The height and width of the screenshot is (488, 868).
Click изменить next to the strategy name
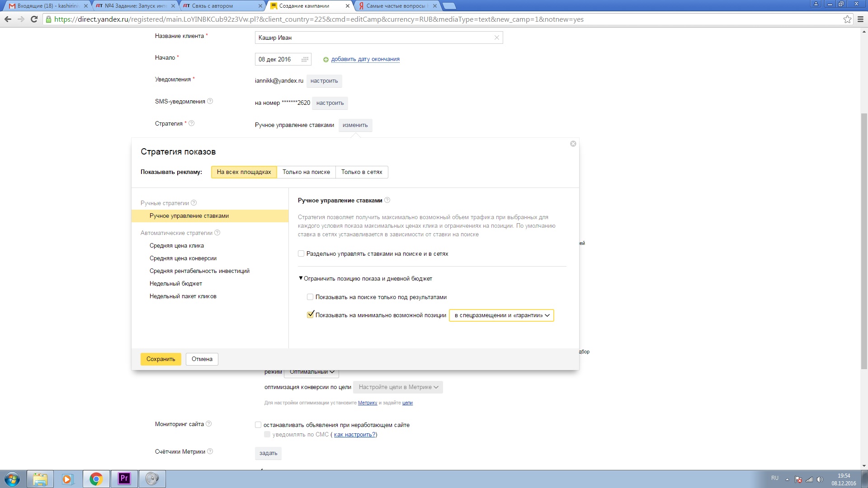(x=355, y=125)
